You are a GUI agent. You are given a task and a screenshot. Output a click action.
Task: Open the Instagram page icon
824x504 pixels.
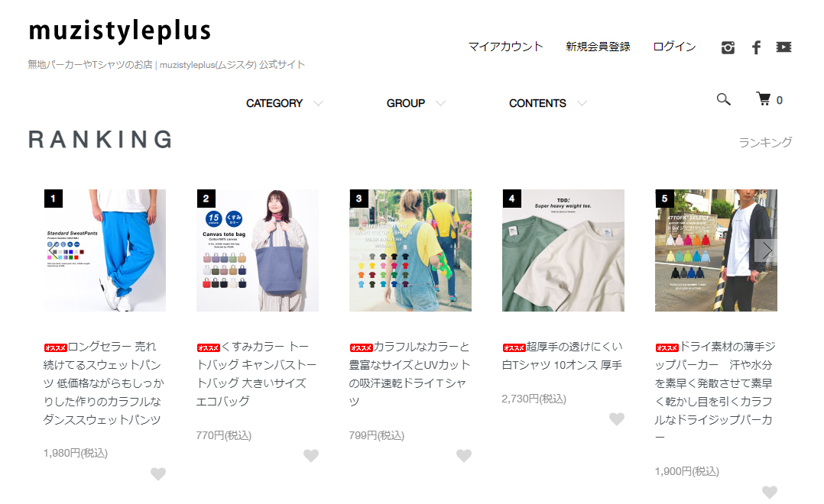tap(728, 48)
